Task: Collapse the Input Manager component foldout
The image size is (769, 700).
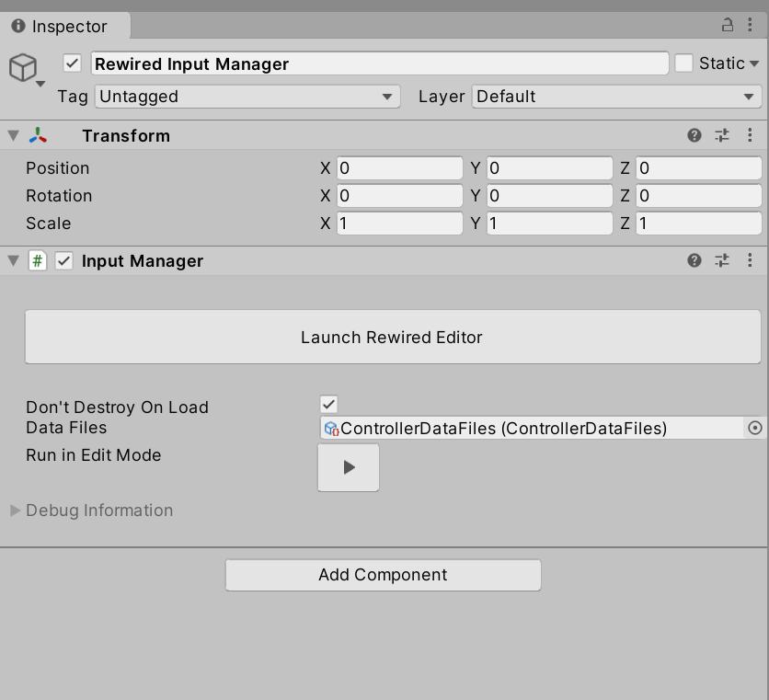Action: 14,260
